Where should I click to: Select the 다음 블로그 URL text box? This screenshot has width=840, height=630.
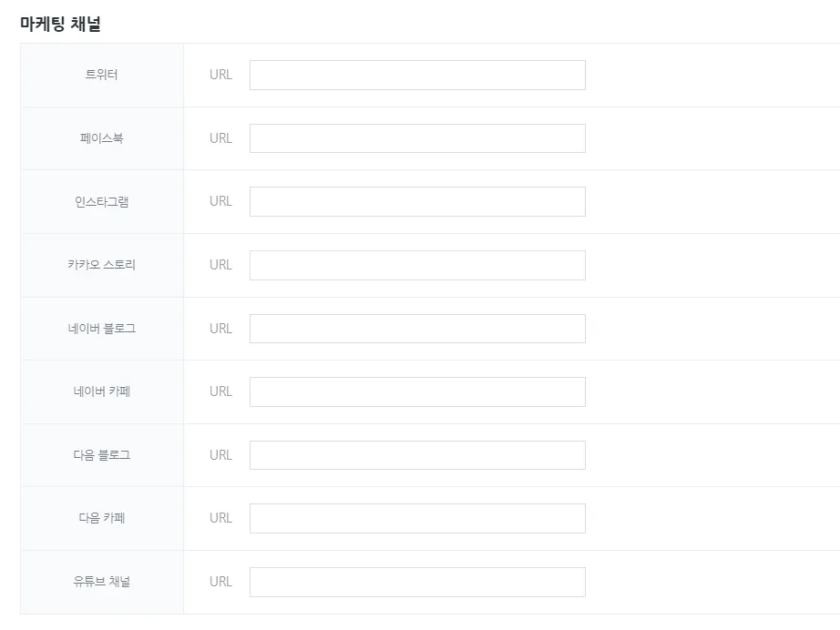tap(417, 455)
